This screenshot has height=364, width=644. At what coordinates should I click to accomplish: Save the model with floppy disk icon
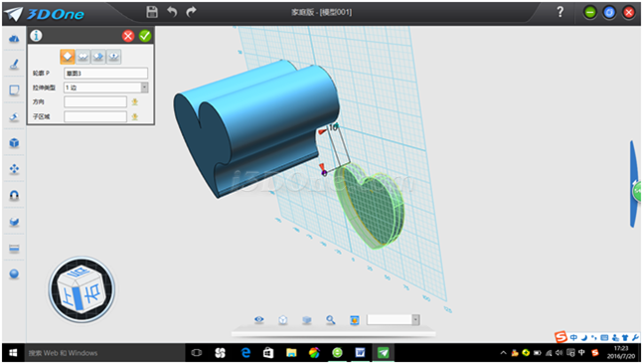(152, 12)
